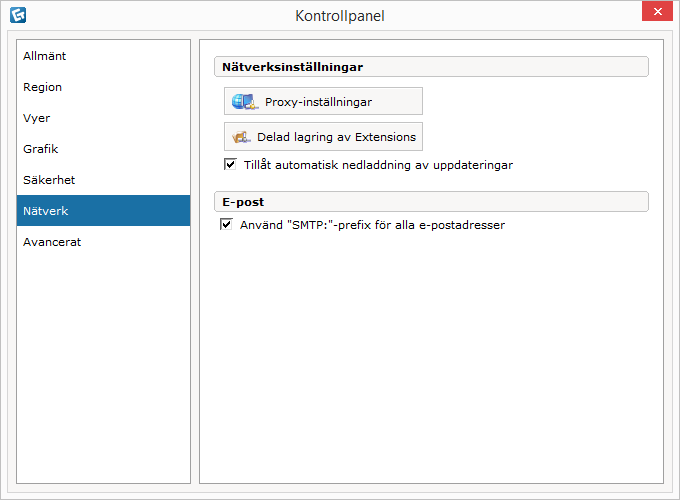Click the shared storage icon beside Delad lagring
The height and width of the screenshot is (500, 680).
pyautogui.click(x=241, y=137)
